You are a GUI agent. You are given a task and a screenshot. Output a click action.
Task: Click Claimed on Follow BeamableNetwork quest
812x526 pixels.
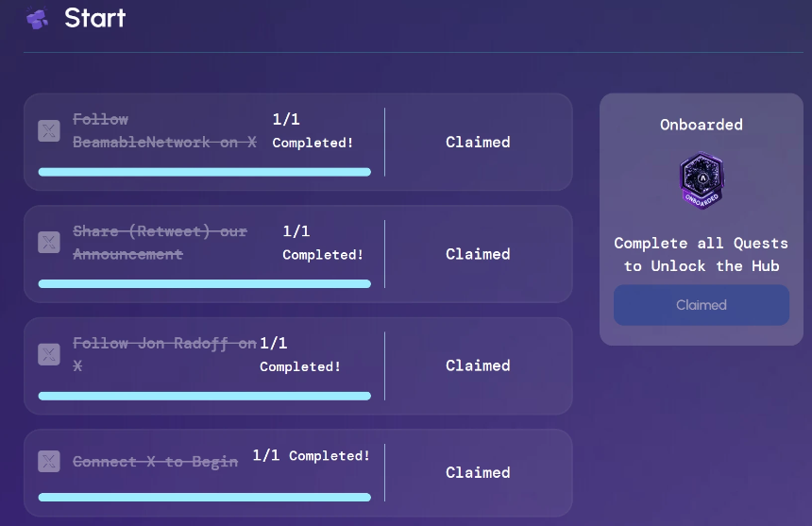[x=478, y=142]
